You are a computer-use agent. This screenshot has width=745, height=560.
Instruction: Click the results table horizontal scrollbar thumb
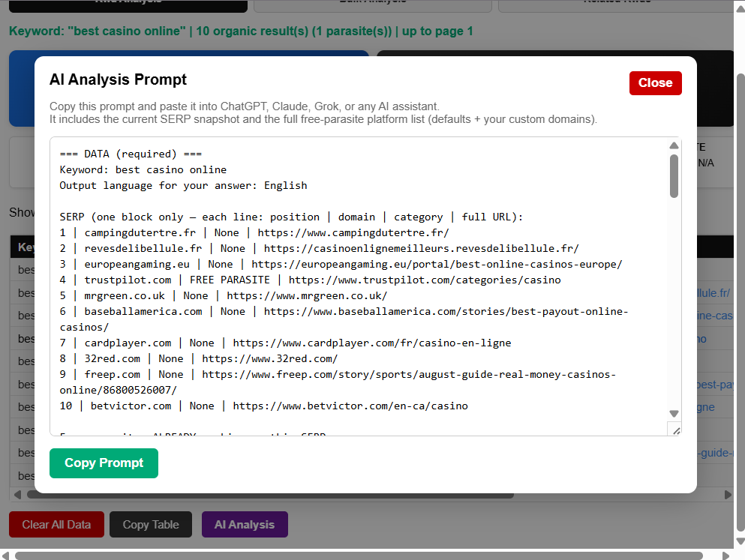pyautogui.click(x=270, y=495)
